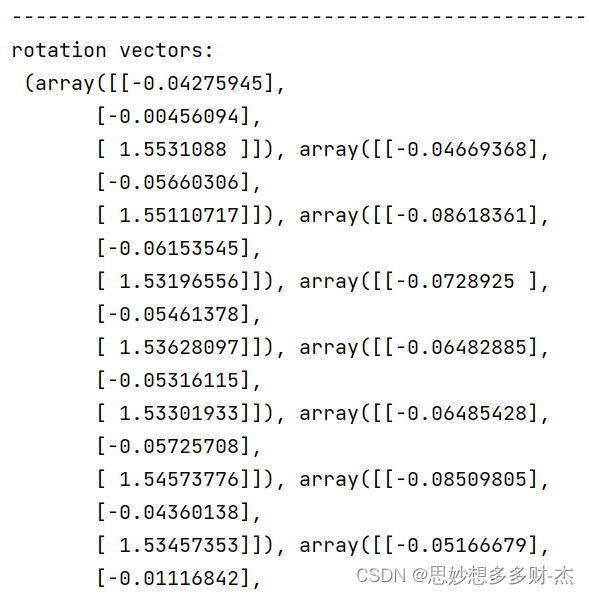The image size is (589, 595).
Task: Click the value 1.53301933
Action: tap(179, 414)
